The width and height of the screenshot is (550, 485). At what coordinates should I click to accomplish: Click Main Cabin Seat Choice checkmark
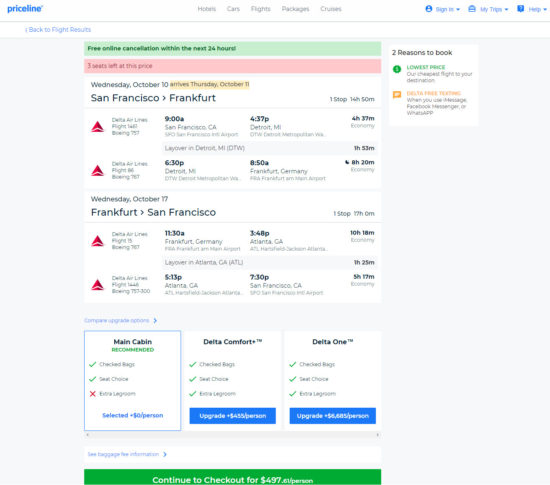[93, 379]
